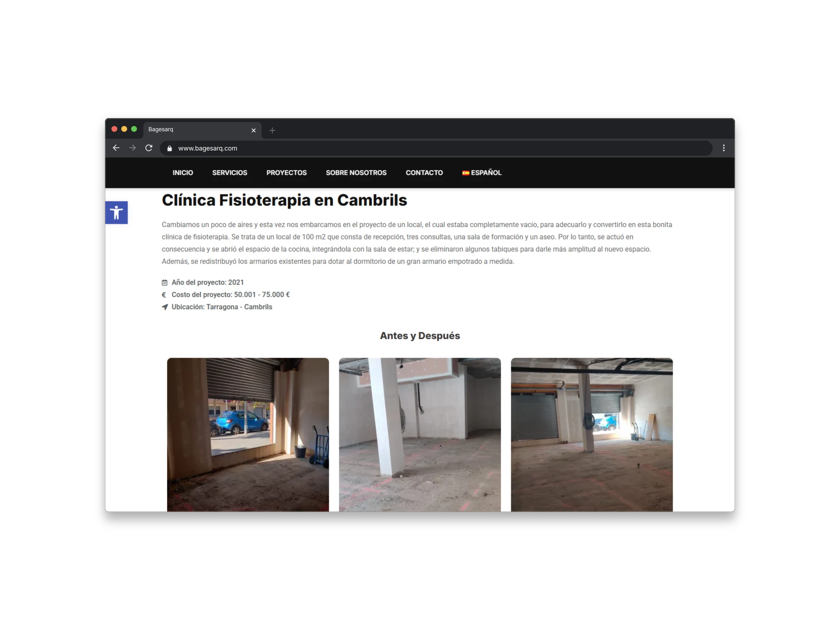Open the photo with the blue car
Viewport: 840px width, 630px height.
coord(248,434)
